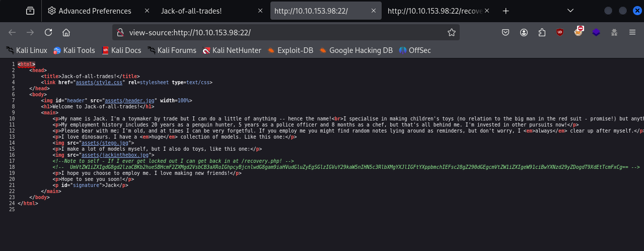Open the purple diamond extension icon
644x251 pixels.
tap(596, 32)
